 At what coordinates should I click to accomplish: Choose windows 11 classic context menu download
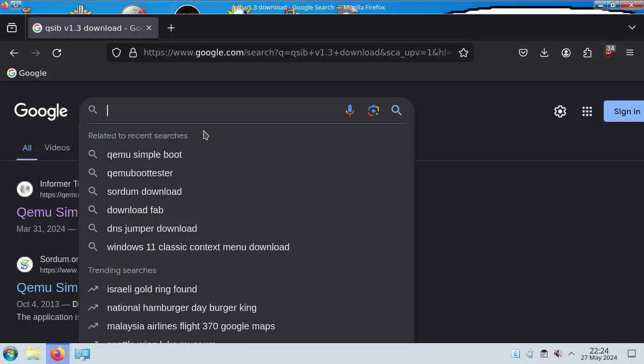pyautogui.click(x=246, y=247)
